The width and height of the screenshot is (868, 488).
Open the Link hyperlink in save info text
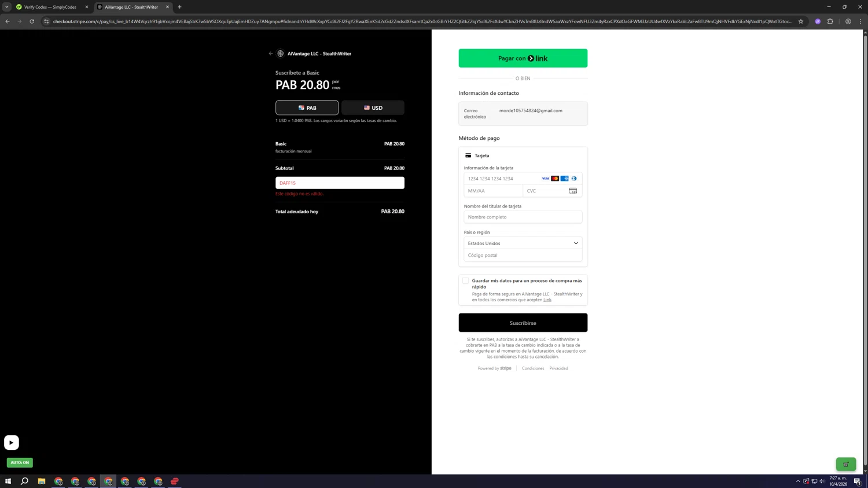tap(547, 300)
